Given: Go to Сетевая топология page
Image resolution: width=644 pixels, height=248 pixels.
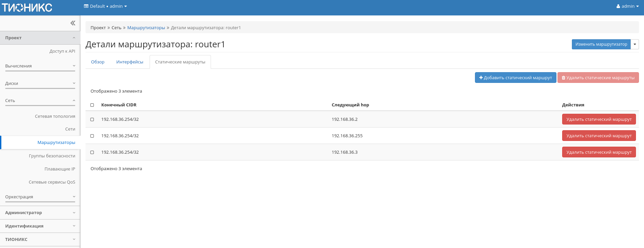Looking at the screenshot, I should (55, 116).
